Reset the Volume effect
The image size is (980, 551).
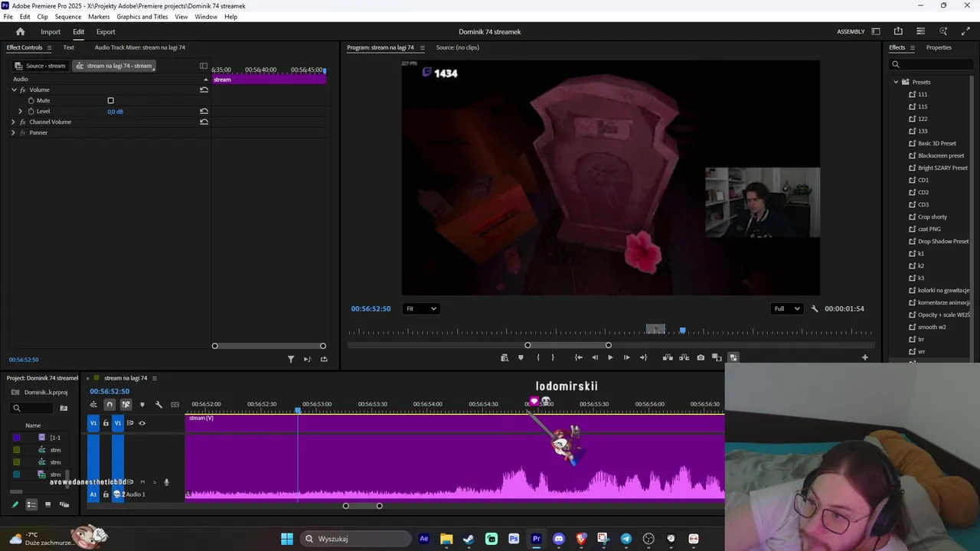pos(204,90)
